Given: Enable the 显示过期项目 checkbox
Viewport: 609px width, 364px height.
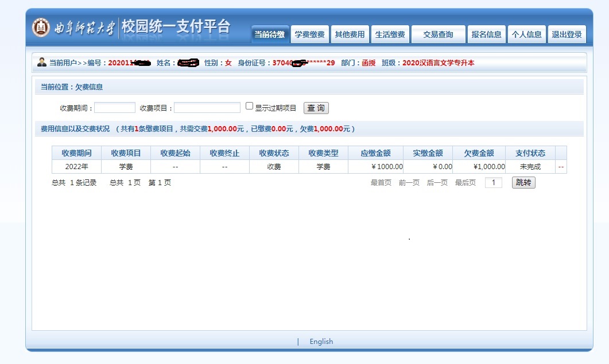Looking at the screenshot, I should [249, 106].
